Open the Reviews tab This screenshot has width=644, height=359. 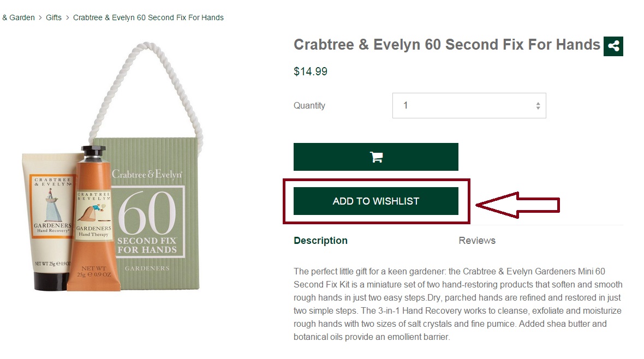tap(477, 241)
